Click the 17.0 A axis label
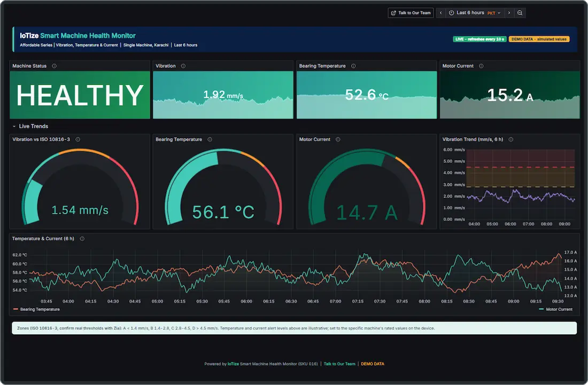 click(x=570, y=253)
